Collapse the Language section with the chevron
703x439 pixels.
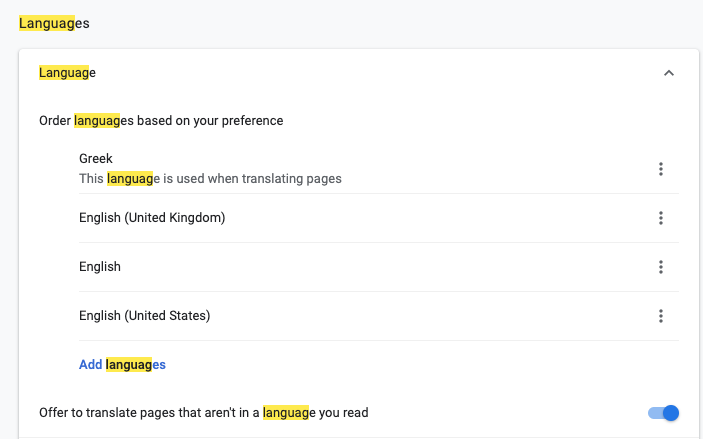(668, 73)
